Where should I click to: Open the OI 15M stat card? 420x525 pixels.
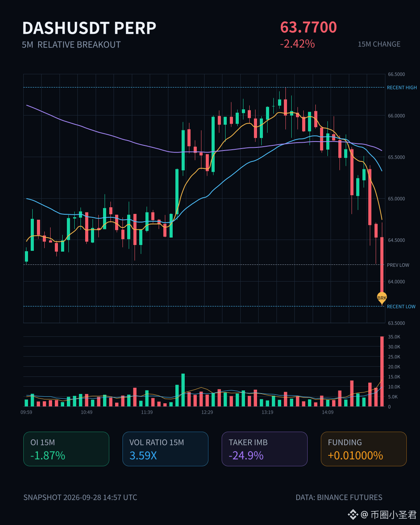66,449
